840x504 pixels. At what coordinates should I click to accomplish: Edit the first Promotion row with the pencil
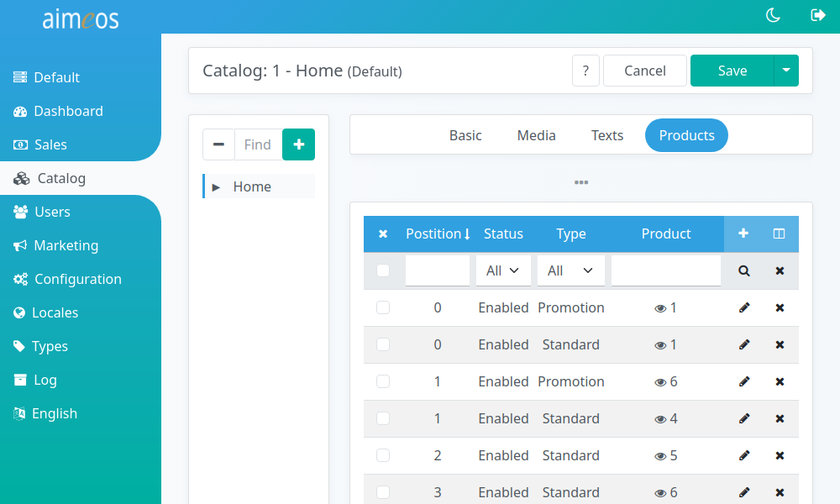click(743, 307)
